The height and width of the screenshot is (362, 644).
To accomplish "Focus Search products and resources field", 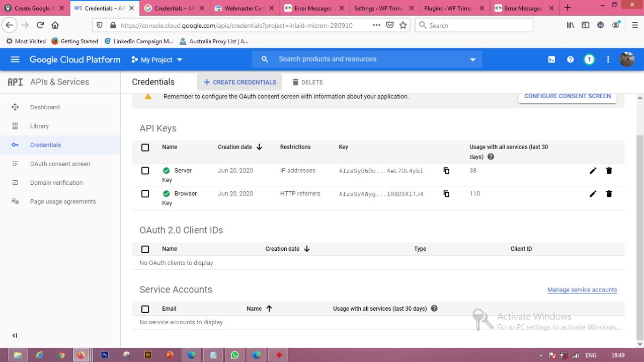I will click(x=367, y=59).
